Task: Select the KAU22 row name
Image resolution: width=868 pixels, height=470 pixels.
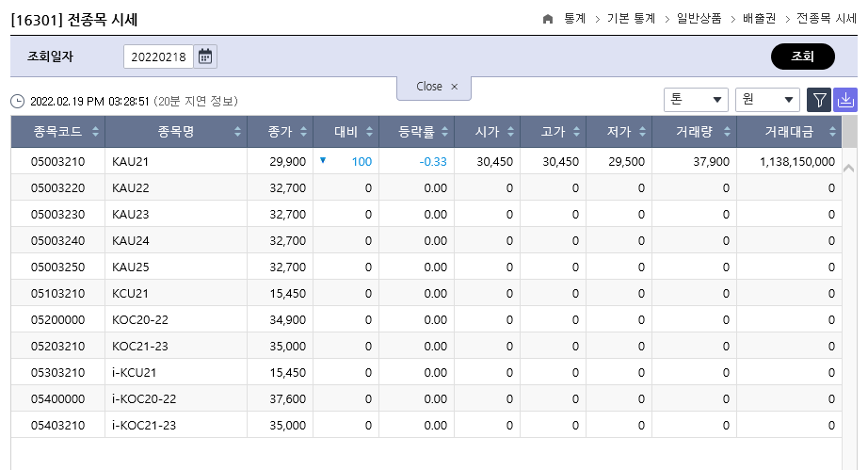Action: (130, 188)
